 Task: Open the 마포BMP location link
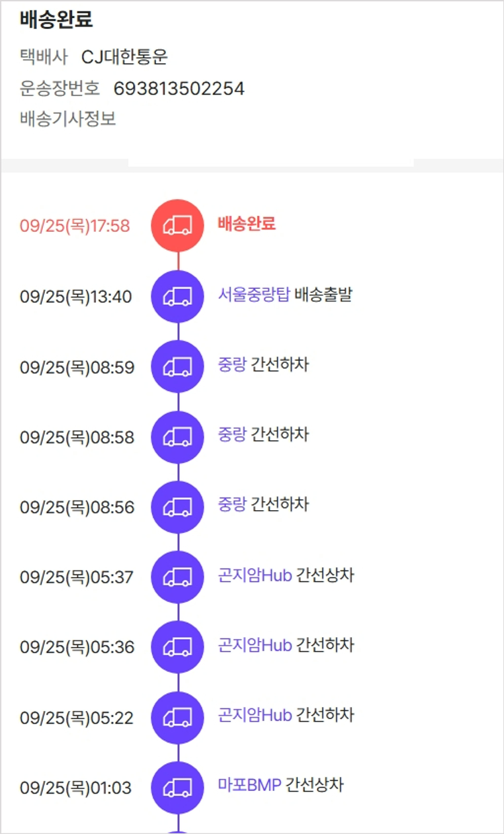click(x=249, y=785)
